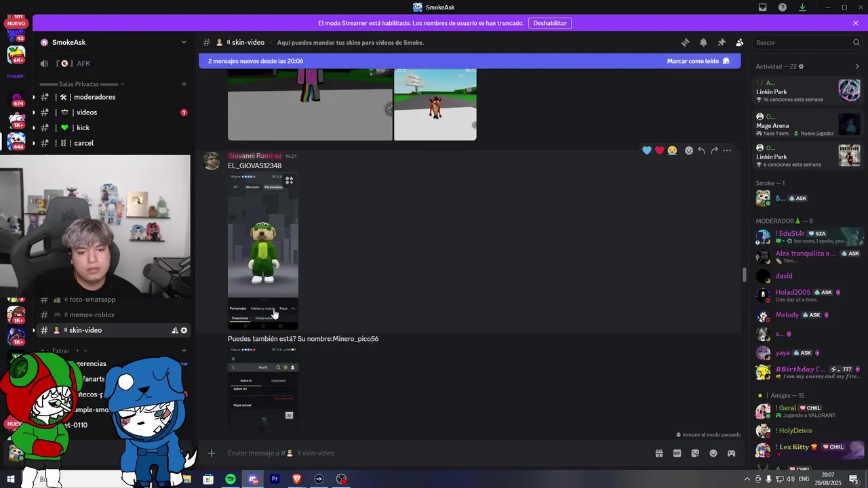Open the Mage Arena activity card
The image size is (868, 488).
[x=808, y=125]
